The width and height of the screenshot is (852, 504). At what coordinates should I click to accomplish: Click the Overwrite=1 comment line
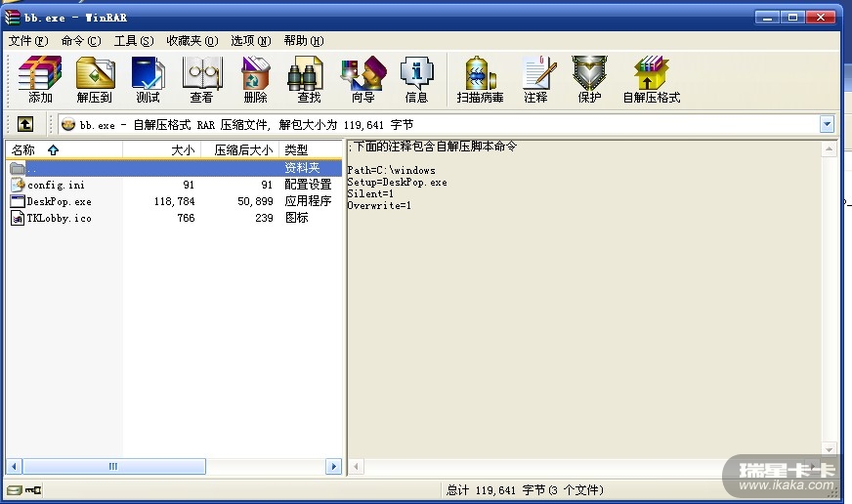pyautogui.click(x=379, y=206)
